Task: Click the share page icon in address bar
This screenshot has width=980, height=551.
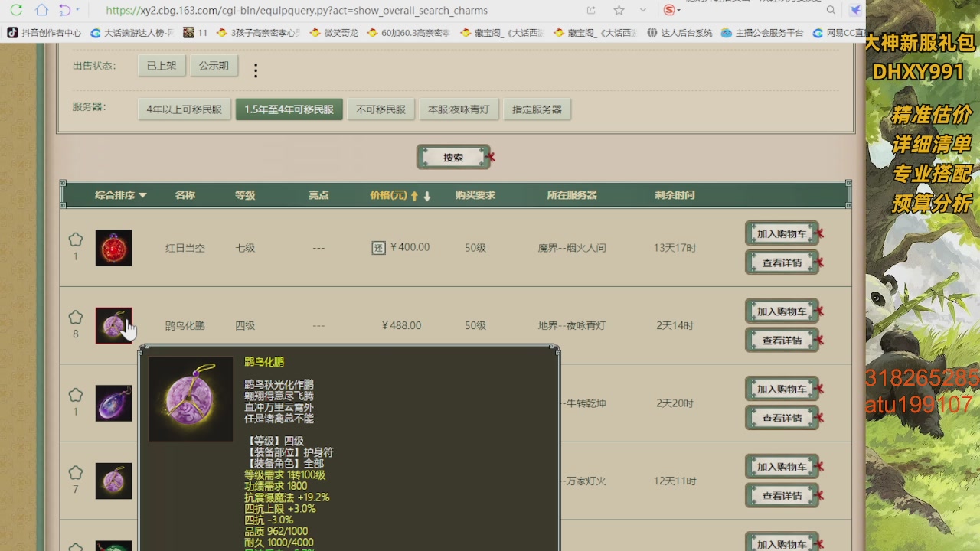Action: point(591,11)
